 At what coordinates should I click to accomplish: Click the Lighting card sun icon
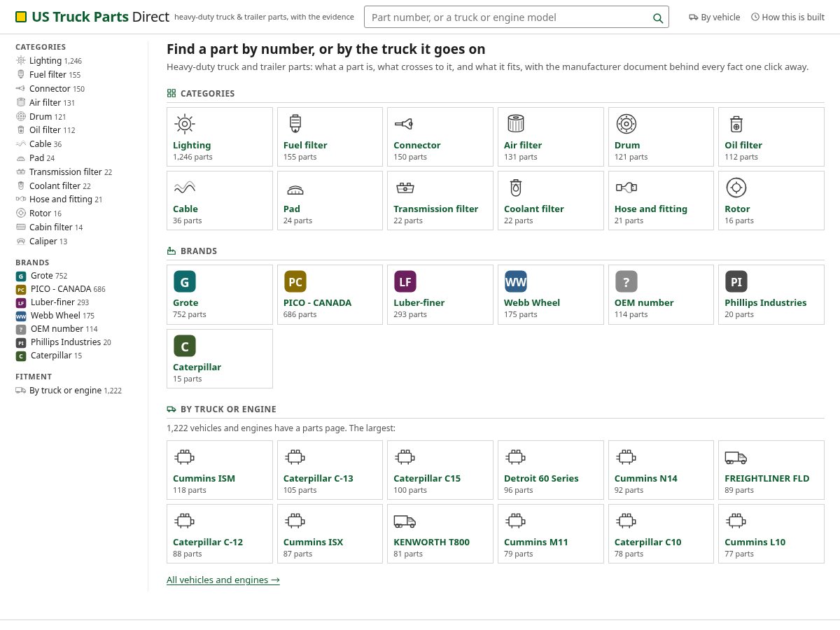(x=184, y=124)
